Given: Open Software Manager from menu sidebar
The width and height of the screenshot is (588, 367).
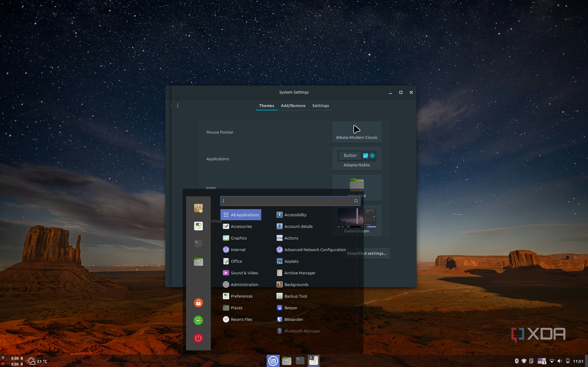Looking at the screenshot, I should click(198, 208).
